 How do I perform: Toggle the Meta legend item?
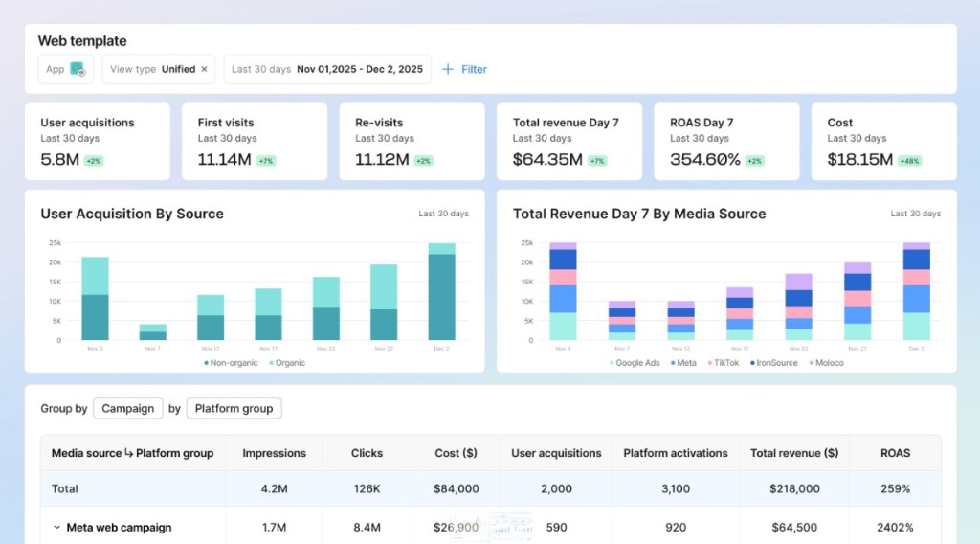tap(683, 363)
